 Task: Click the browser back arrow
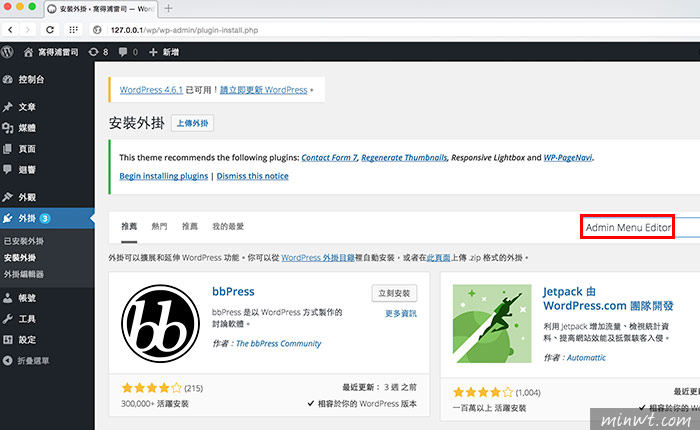coord(10,30)
